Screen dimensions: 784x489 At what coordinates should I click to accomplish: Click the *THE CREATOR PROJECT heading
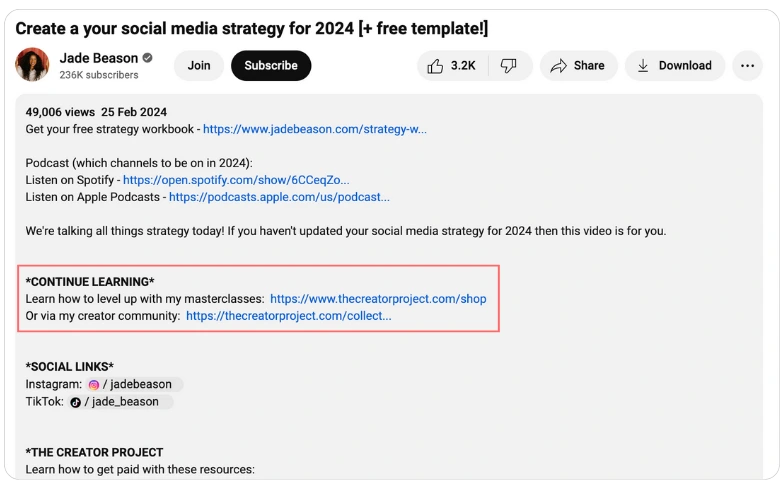[94, 452]
